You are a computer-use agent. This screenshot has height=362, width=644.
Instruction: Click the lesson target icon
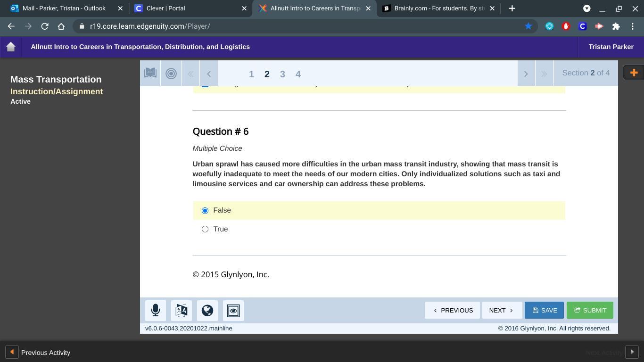click(171, 73)
